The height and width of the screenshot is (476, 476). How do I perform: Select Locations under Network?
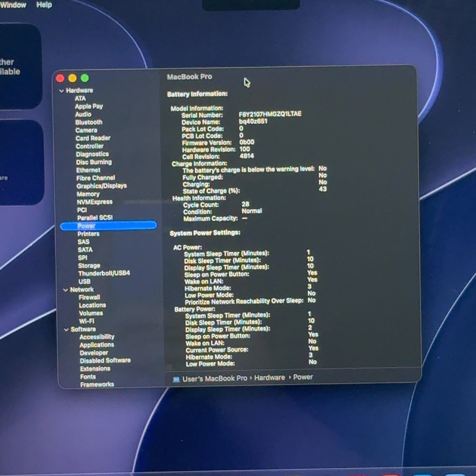coord(92,305)
